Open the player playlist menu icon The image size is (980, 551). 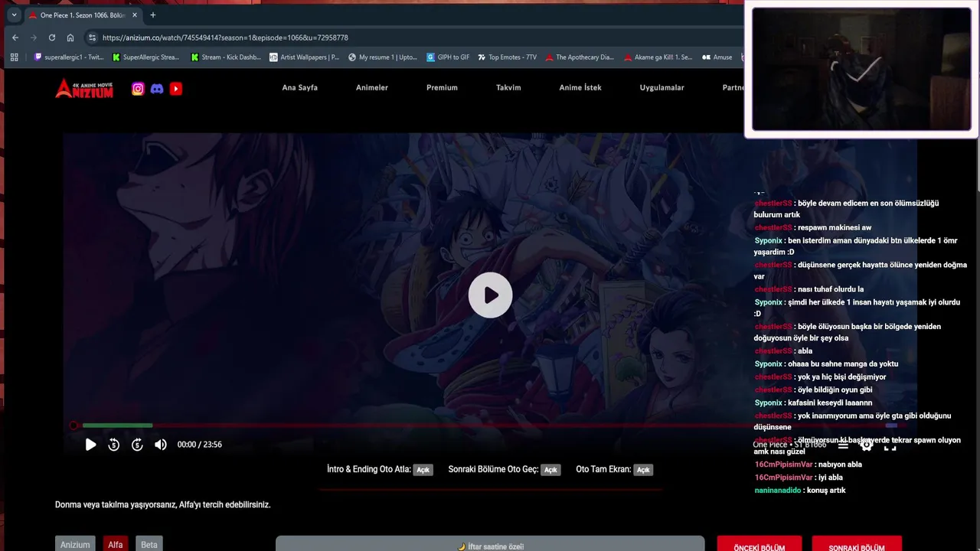[x=843, y=445]
